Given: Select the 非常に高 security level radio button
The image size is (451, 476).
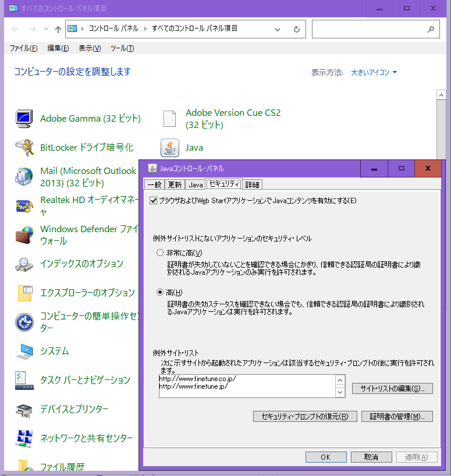Looking at the screenshot, I should (x=161, y=253).
